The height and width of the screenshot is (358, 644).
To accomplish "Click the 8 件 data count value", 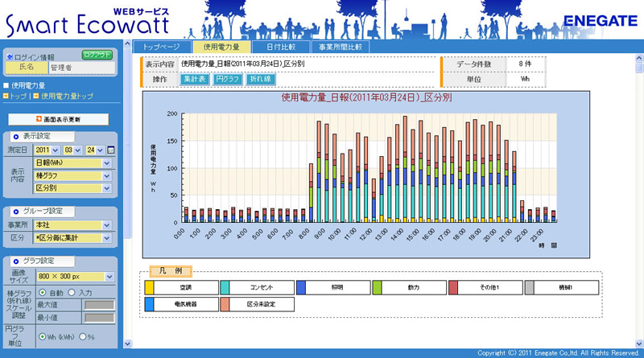I will [525, 64].
